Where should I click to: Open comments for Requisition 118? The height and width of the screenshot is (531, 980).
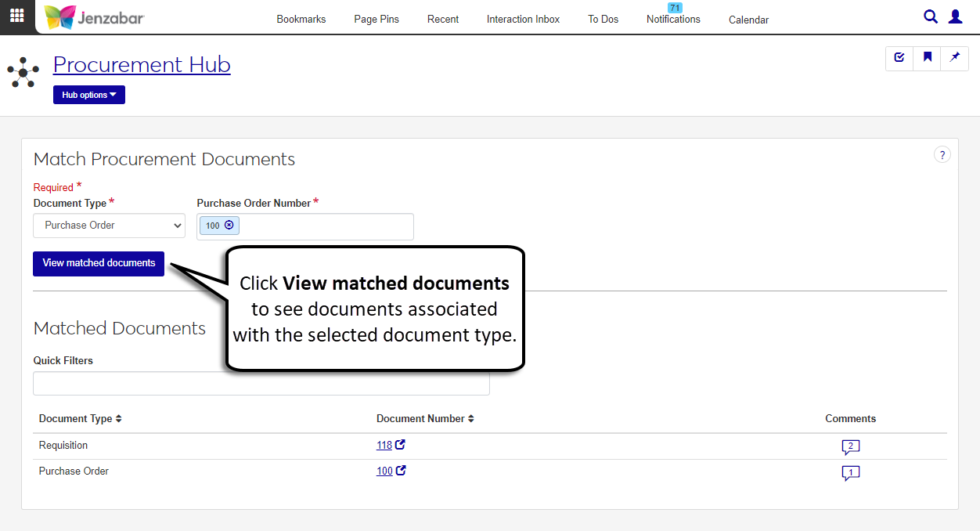pos(850,446)
